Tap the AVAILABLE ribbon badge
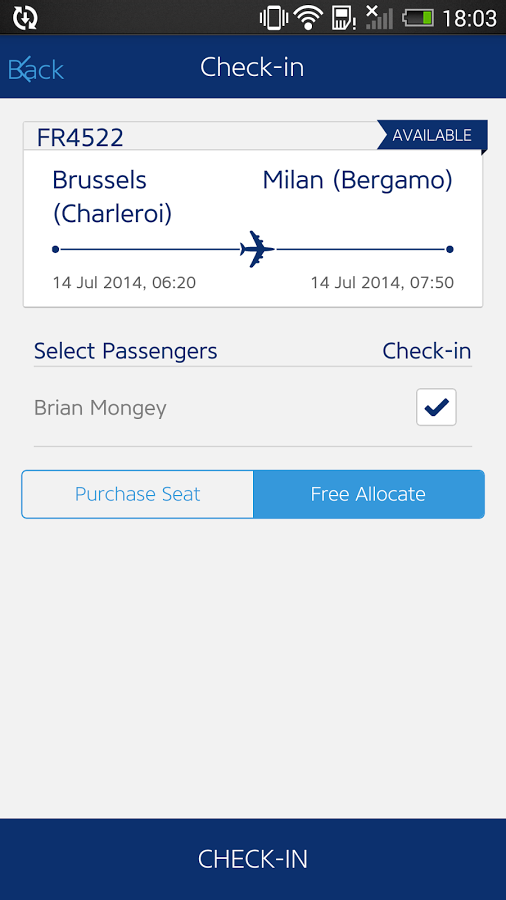The width and height of the screenshot is (506, 900). 432,135
